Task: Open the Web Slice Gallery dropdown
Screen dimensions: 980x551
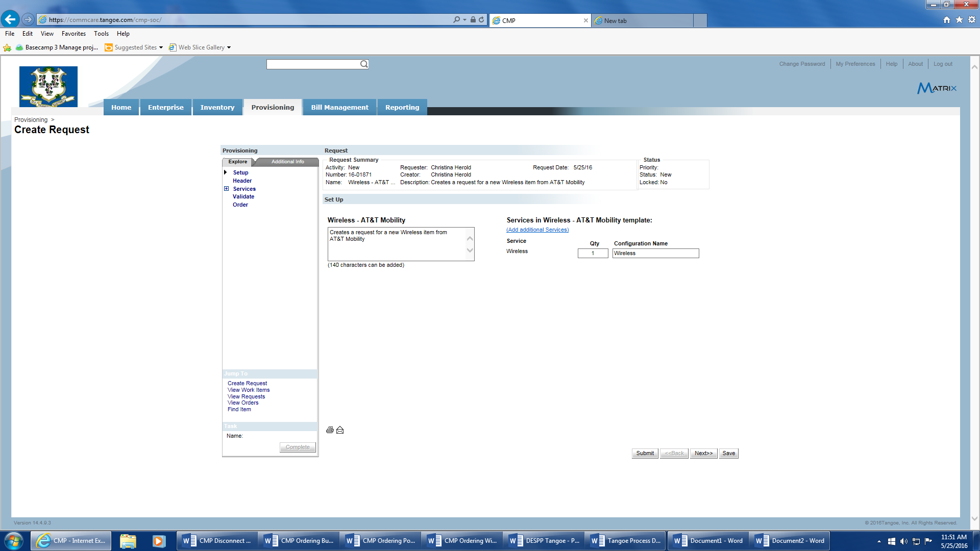Action: tap(229, 47)
